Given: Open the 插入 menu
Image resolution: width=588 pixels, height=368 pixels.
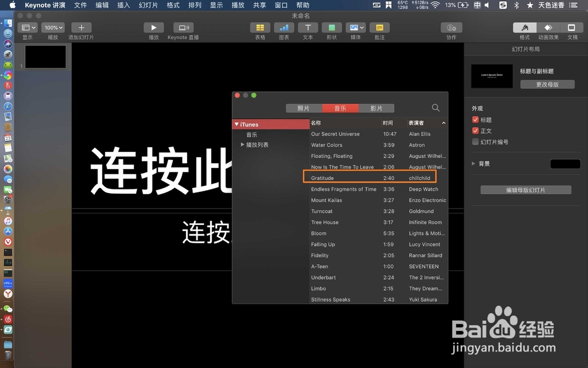Looking at the screenshot, I should click(123, 5).
